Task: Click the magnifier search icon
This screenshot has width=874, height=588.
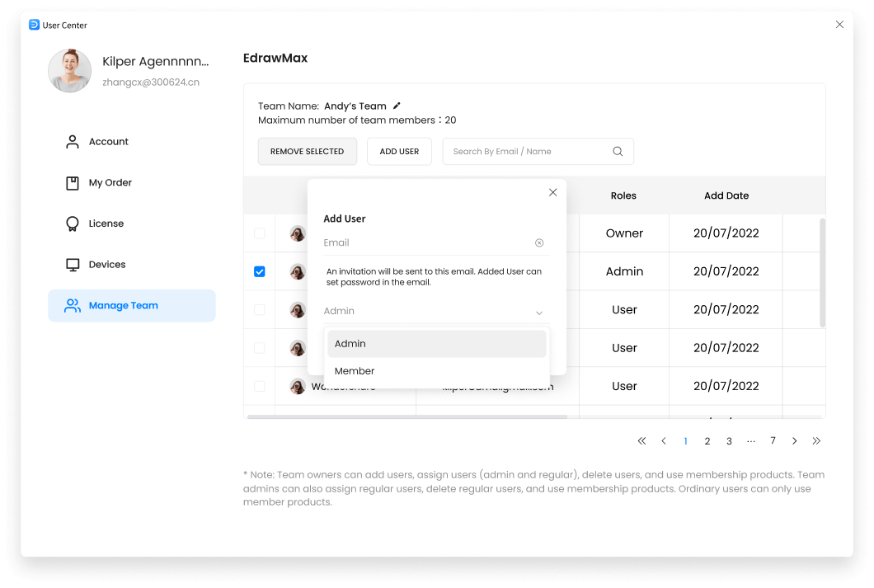Action: coord(618,152)
